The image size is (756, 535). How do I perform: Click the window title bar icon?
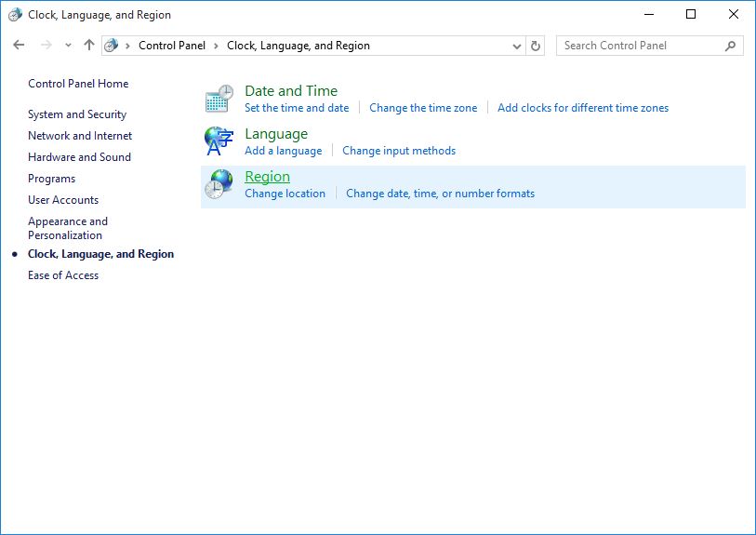click(x=15, y=15)
